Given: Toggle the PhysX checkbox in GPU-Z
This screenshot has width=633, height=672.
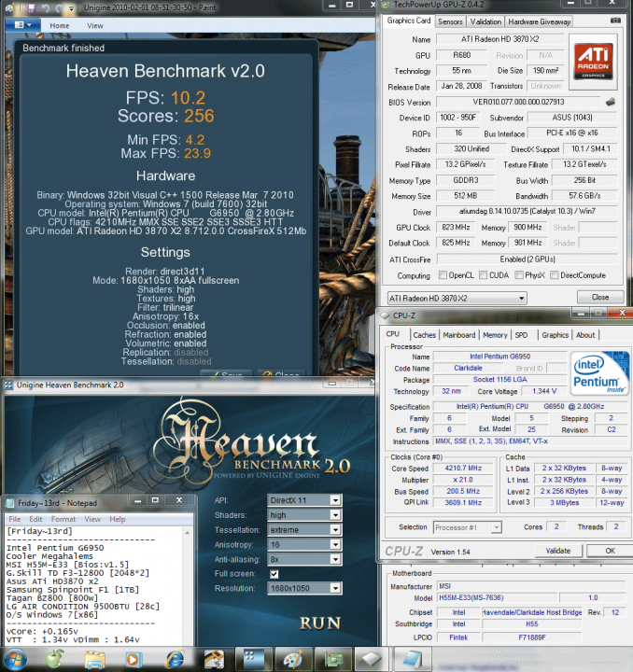Looking at the screenshot, I should 518,275.
